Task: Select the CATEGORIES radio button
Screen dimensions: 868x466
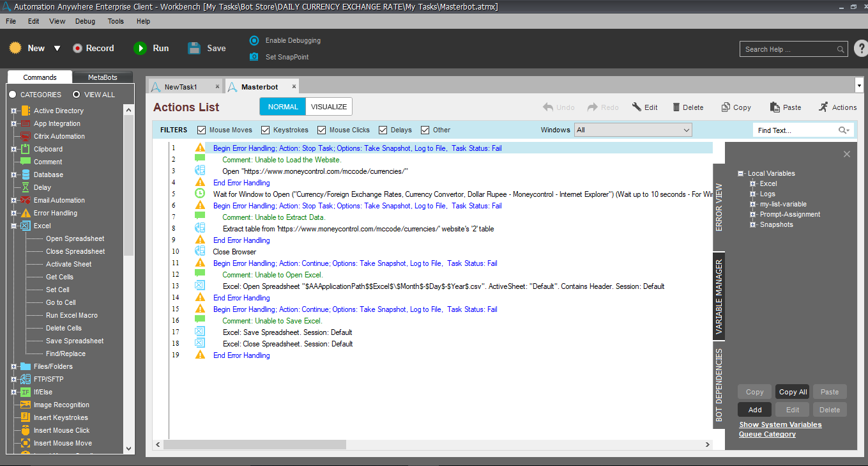Action: point(13,95)
